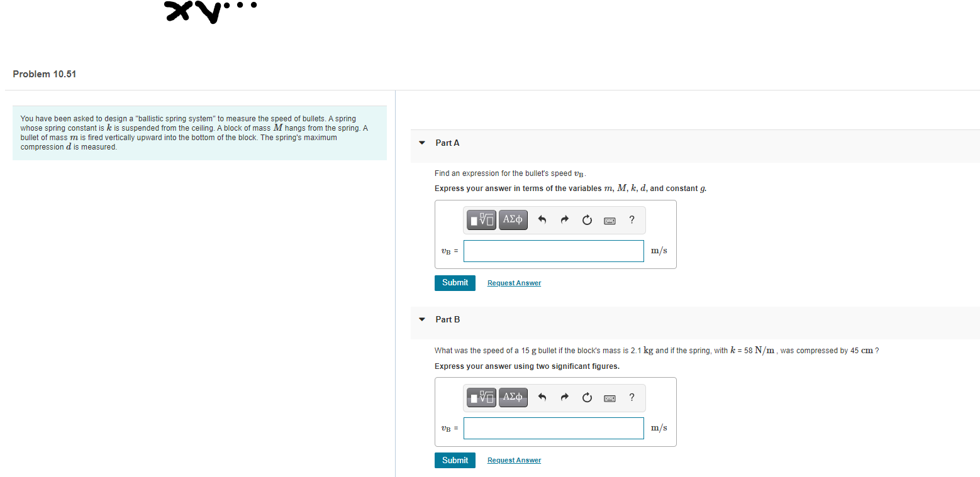Redo the last entry in Part A
This screenshot has width=980, height=477.
[x=564, y=220]
